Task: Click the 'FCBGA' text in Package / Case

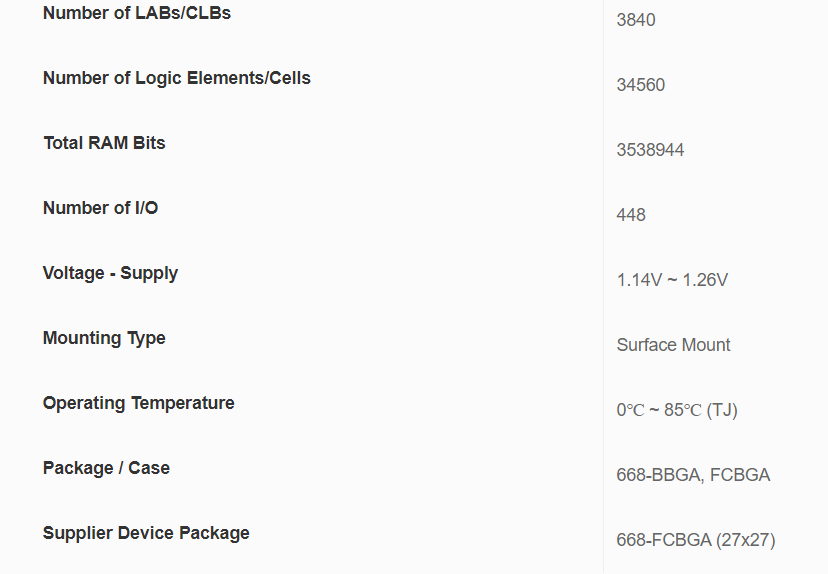Action: click(741, 475)
